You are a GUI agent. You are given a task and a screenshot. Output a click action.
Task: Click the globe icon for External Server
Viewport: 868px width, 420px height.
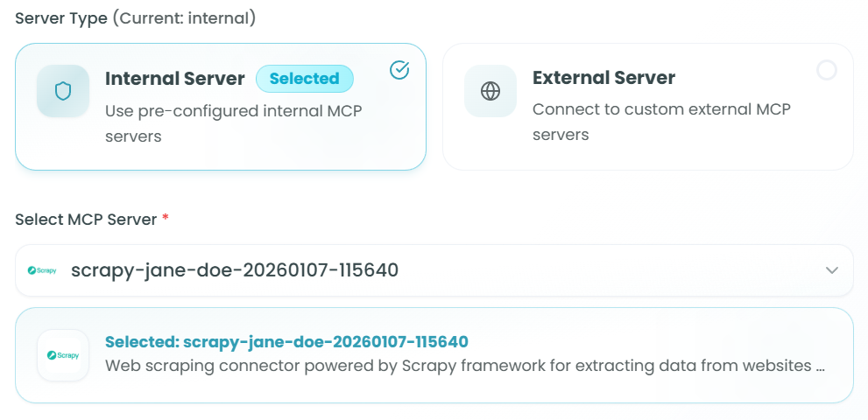pos(490,91)
